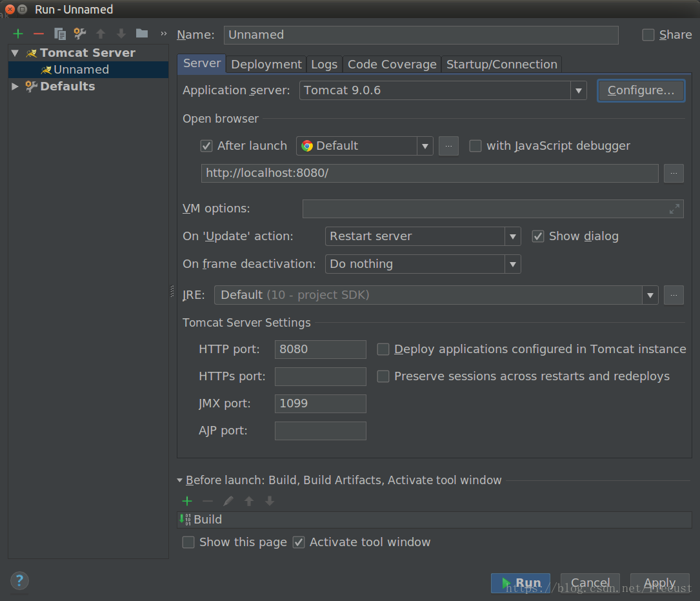Switch to the Deployment tab
This screenshot has height=601, width=700.
(x=266, y=65)
